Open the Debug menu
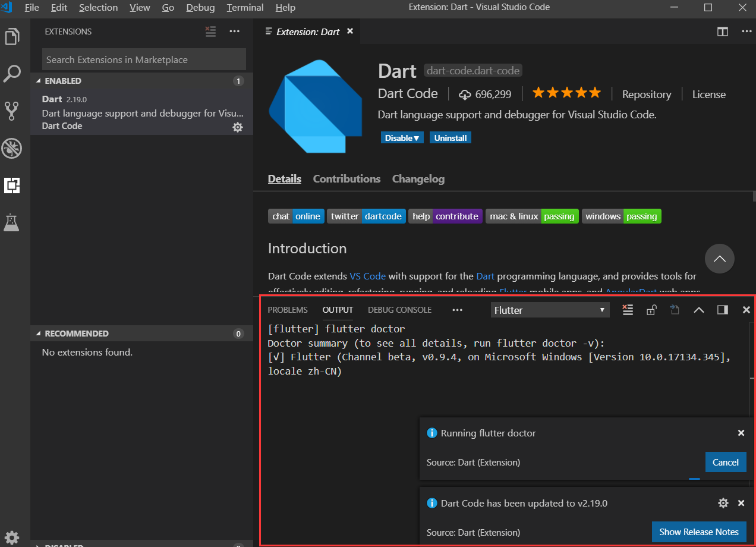The width and height of the screenshot is (756, 547). [200, 8]
